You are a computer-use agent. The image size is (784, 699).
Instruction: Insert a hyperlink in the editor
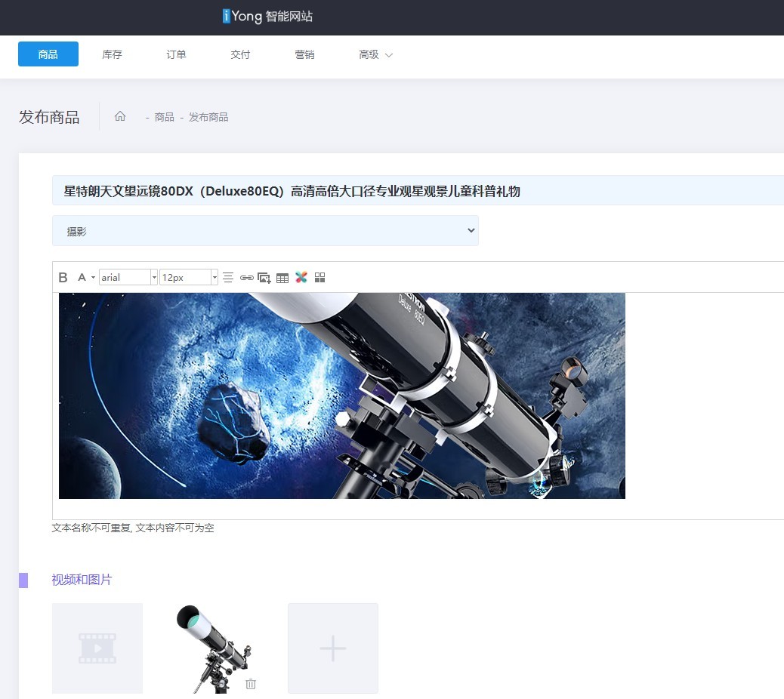(247, 277)
